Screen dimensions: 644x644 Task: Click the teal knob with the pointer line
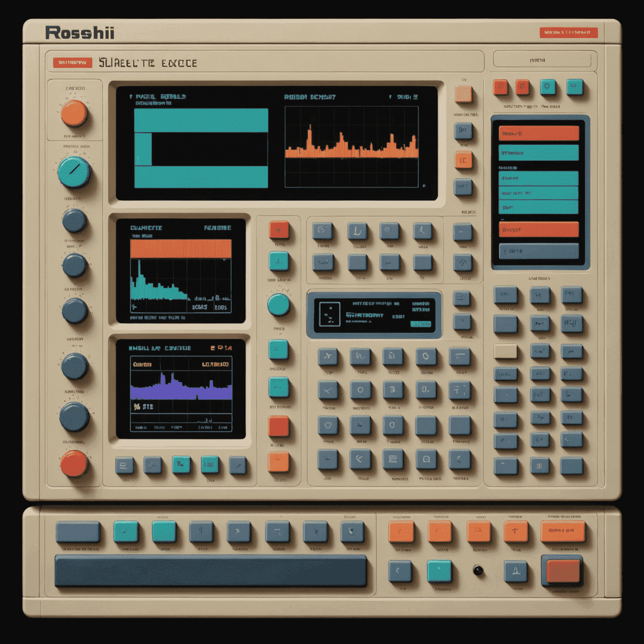(x=74, y=172)
